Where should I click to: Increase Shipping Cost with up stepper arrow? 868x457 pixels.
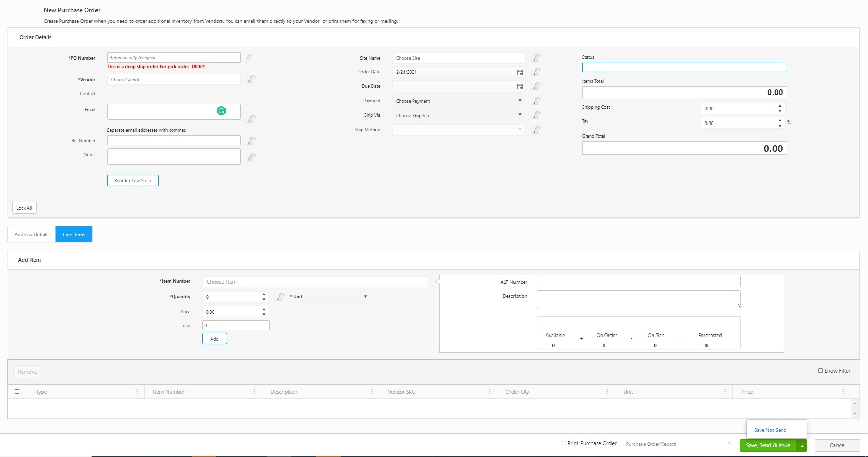780,106
